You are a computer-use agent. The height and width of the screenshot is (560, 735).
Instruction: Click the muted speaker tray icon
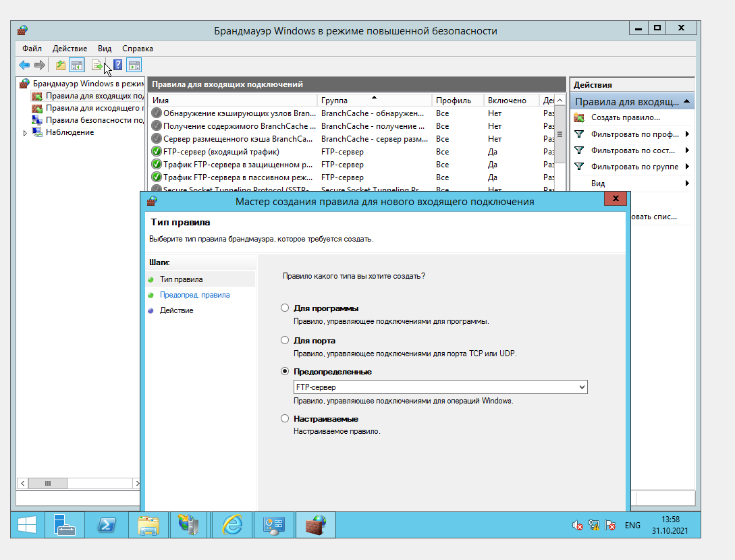tap(578, 526)
